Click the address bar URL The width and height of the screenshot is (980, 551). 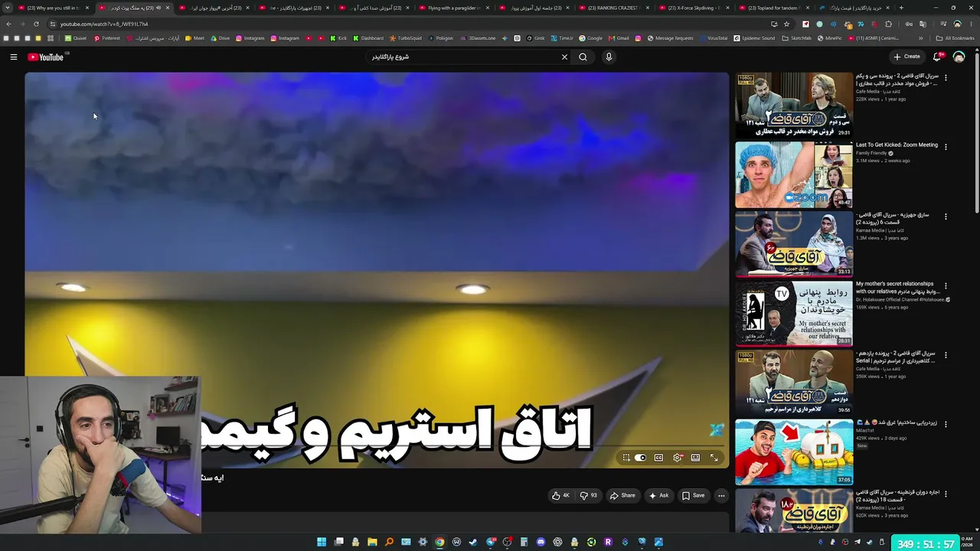(104, 24)
